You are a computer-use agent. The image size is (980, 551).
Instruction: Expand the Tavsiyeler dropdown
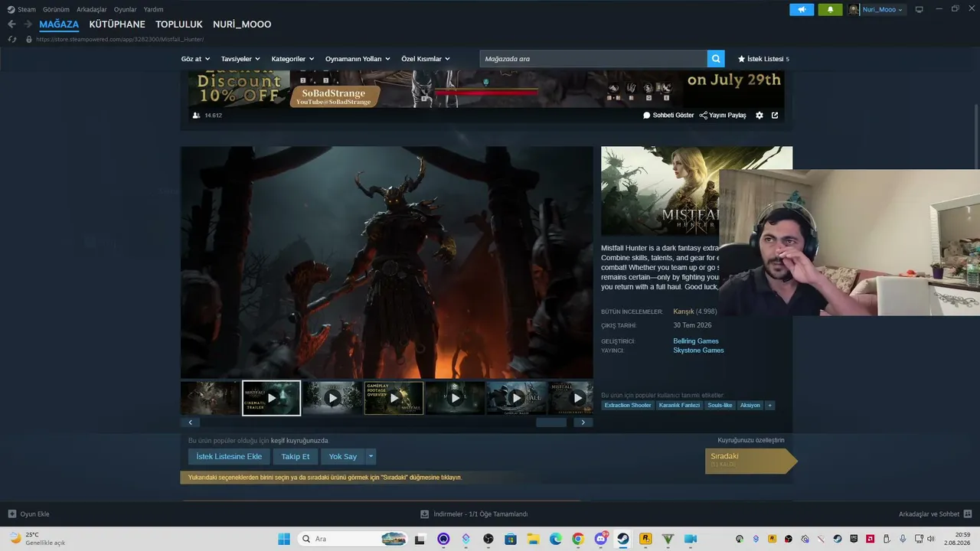(x=240, y=59)
